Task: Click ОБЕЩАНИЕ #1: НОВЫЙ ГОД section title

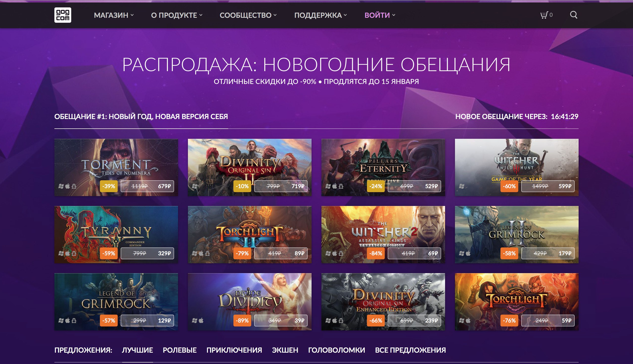Action: [x=141, y=117]
